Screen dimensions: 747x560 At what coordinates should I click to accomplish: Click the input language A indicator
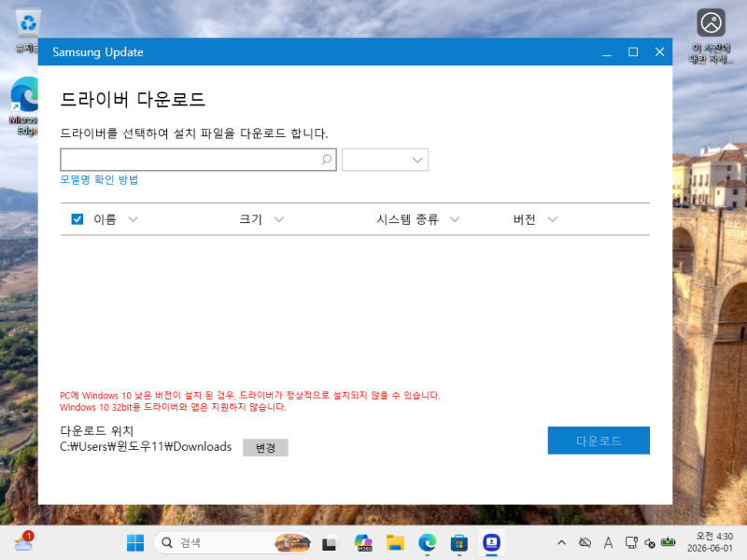tap(609, 542)
